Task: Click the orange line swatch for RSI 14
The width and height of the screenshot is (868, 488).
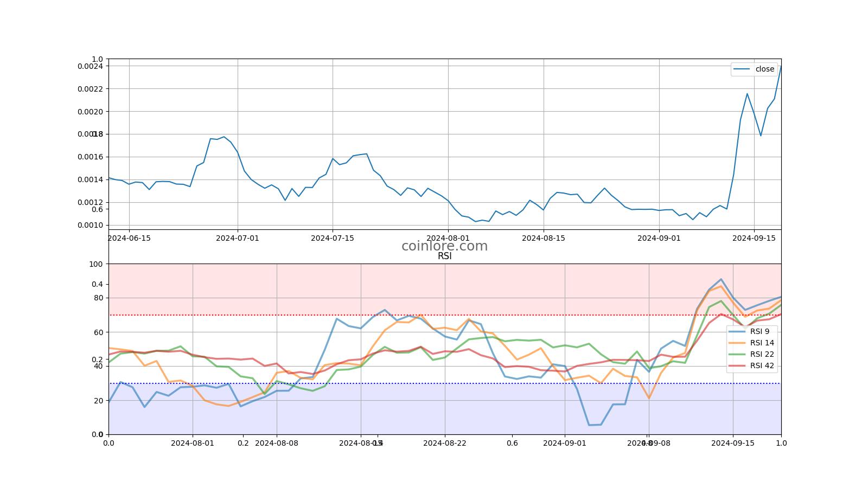Action: coord(737,343)
